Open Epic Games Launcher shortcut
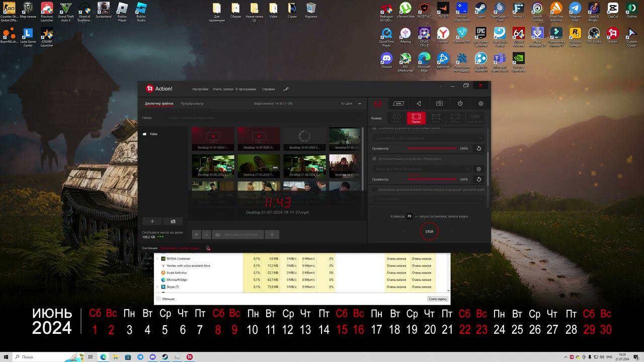The width and height of the screenshot is (644, 362). 481,37
